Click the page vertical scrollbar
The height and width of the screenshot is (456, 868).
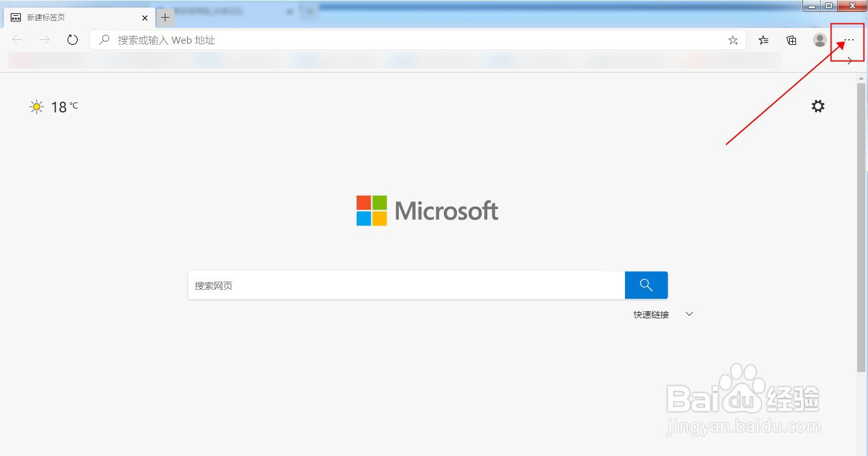[862, 227]
